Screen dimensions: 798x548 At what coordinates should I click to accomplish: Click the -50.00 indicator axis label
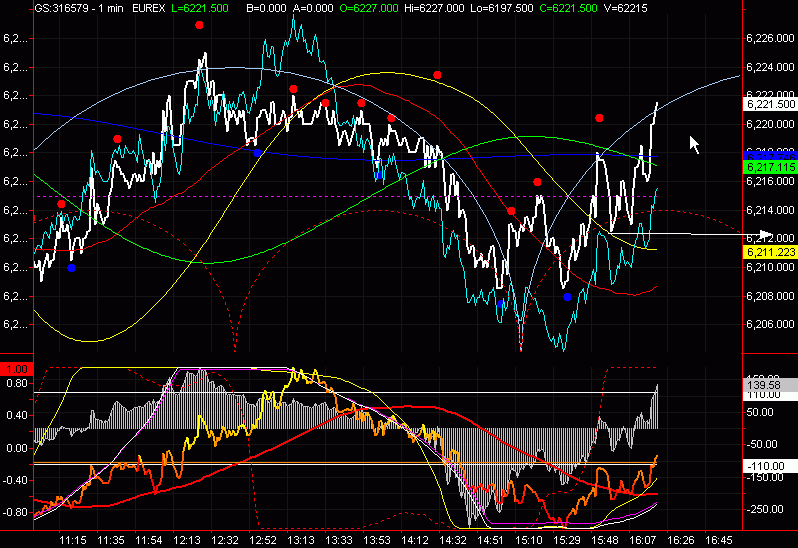pyautogui.click(x=762, y=444)
